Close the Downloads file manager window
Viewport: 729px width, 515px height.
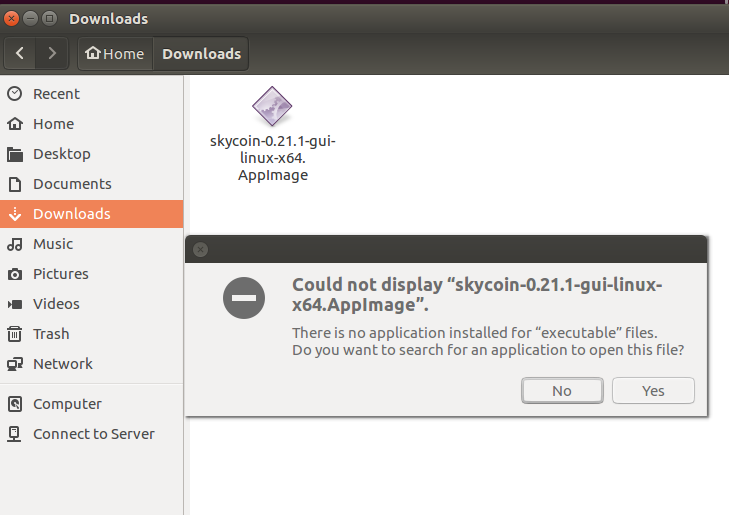click(x=12, y=19)
